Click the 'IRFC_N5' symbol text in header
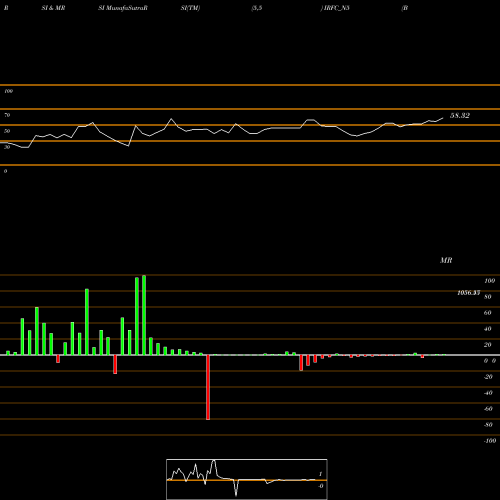500x500 pixels. pyautogui.click(x=336, y=8)
